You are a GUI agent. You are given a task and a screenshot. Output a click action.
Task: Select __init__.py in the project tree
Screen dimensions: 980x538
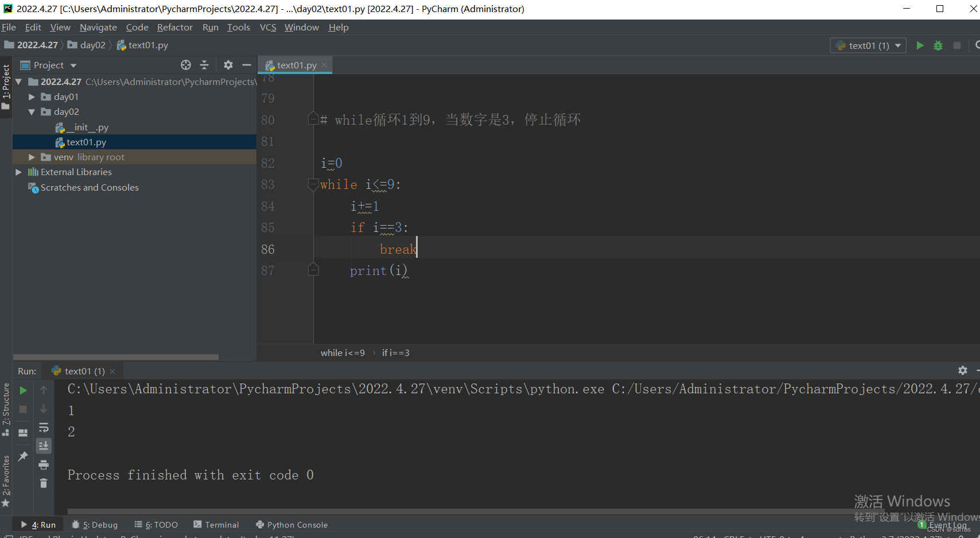click(81, 127)
